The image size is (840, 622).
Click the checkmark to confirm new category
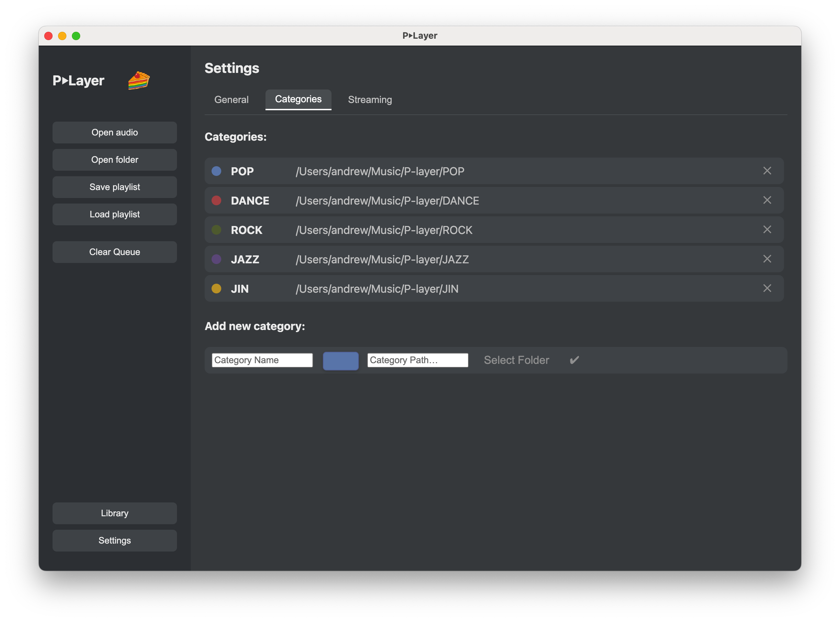pyautogui.click(x=574, y=360)
